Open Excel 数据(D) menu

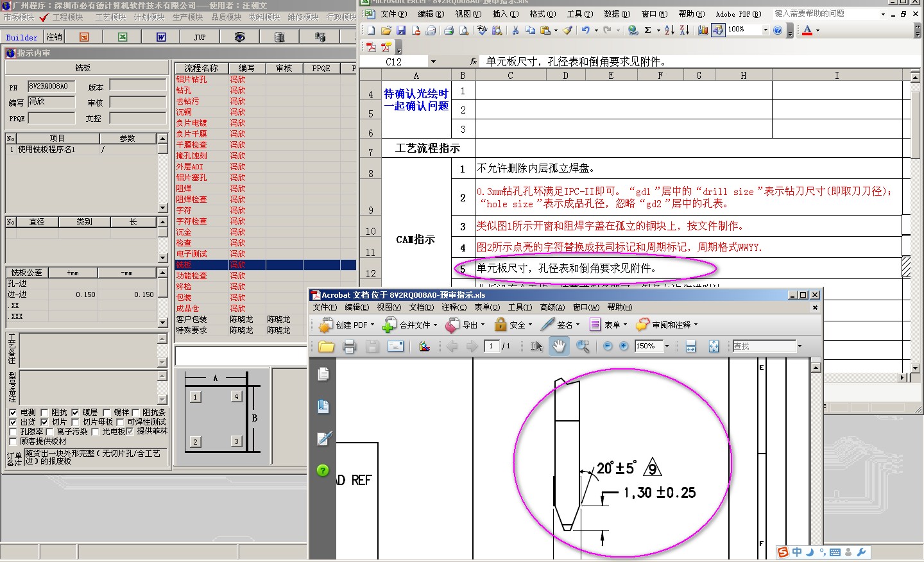pyautogui.click(x=617, y=13)
